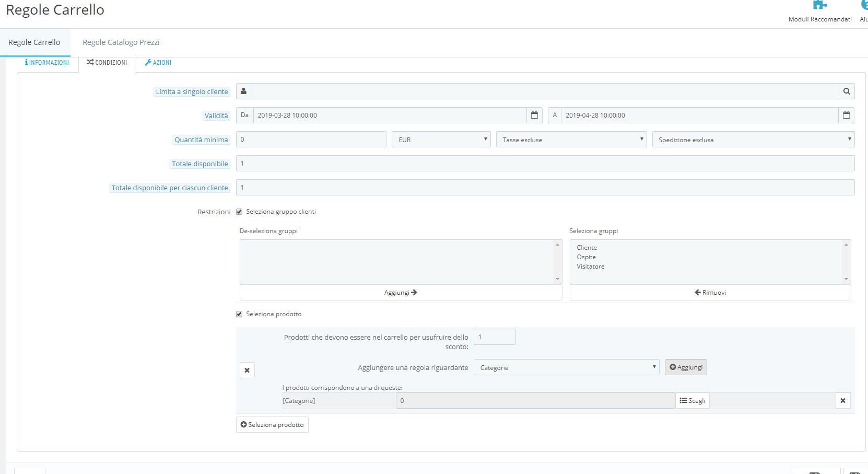Click Aggiungi next to Categorie dropdown

point(686,367)
